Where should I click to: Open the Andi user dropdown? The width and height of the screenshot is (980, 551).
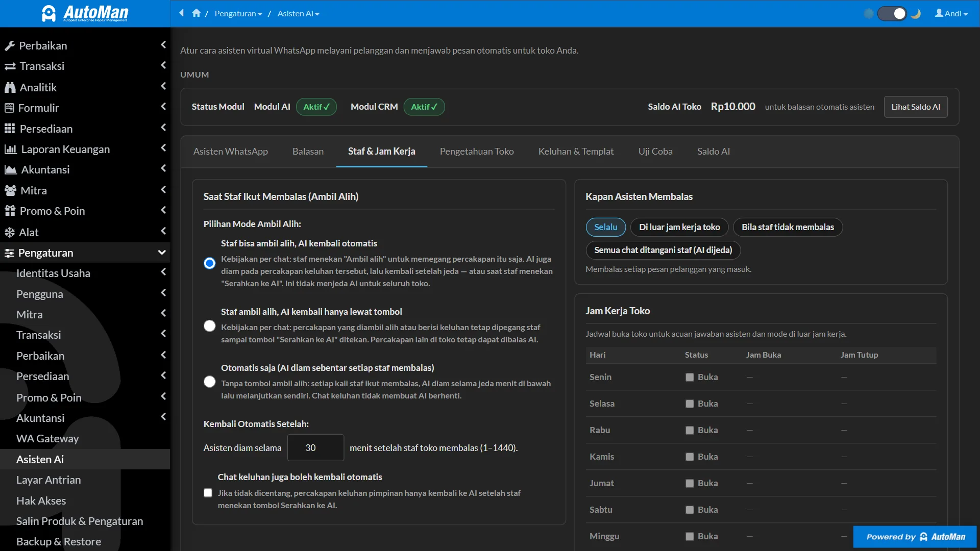951,13
